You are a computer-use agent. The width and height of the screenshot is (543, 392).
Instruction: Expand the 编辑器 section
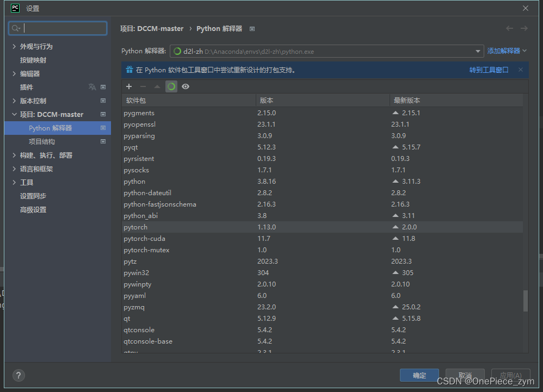(x=14, y=74)
